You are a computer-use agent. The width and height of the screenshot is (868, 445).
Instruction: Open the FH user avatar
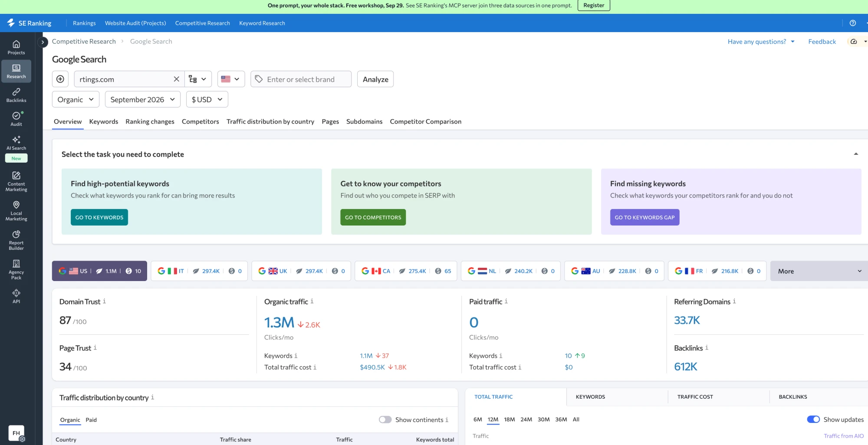point(16,433)
